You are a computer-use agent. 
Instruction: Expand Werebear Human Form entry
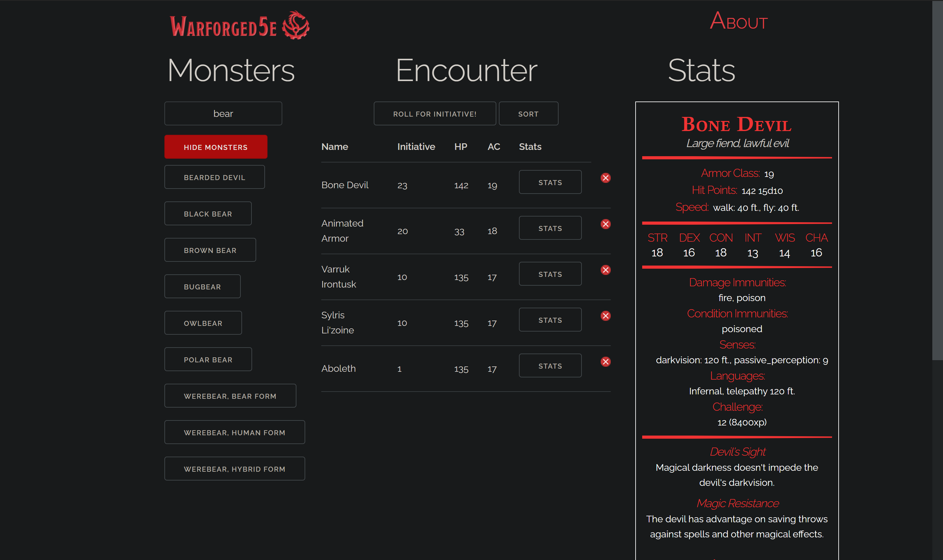[235, 432]
